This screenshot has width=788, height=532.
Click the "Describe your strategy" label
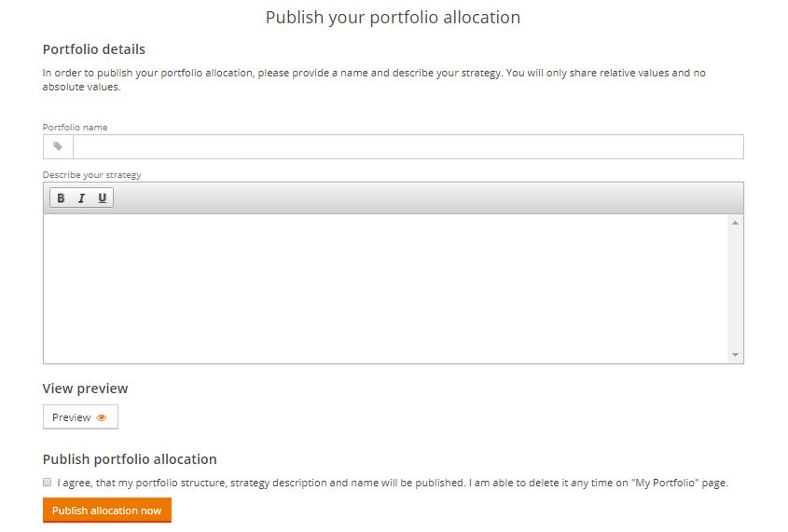91,174
